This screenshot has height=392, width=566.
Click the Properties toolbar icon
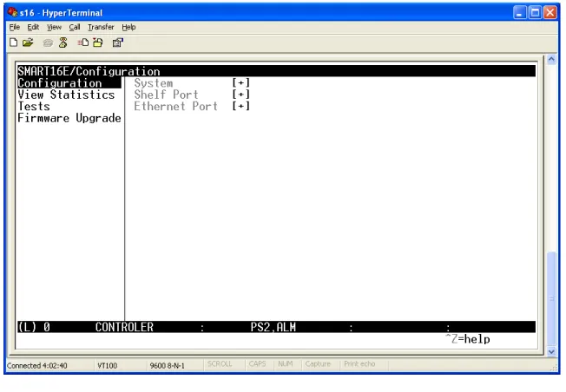coord(118,42)
